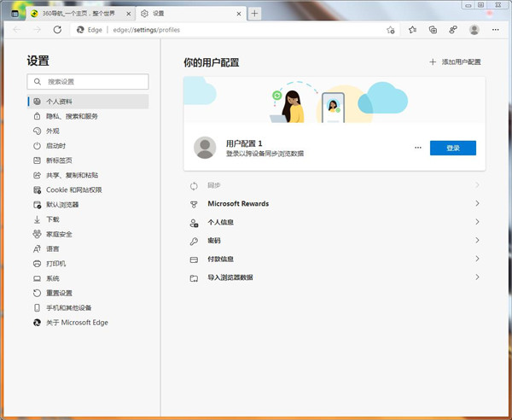Click the new tab plus button
The height and width of the screenshot is (420, 512).
(254, 14)
